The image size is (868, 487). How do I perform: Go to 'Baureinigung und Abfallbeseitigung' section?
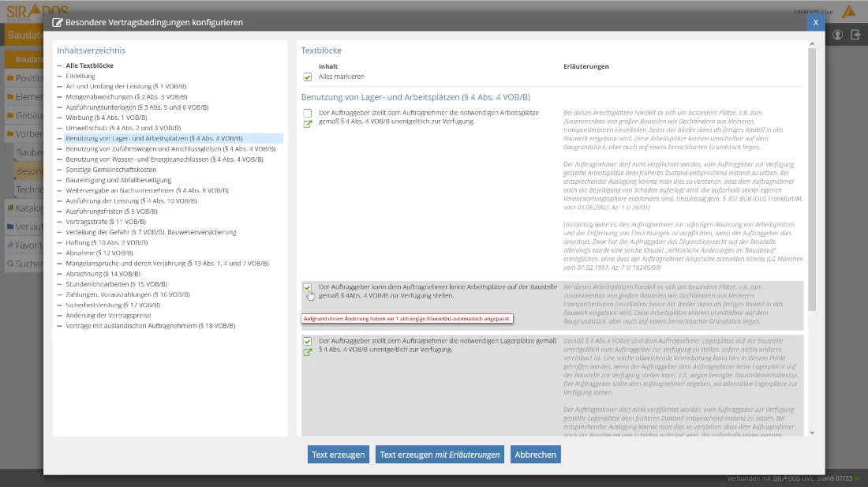(118, 180)
